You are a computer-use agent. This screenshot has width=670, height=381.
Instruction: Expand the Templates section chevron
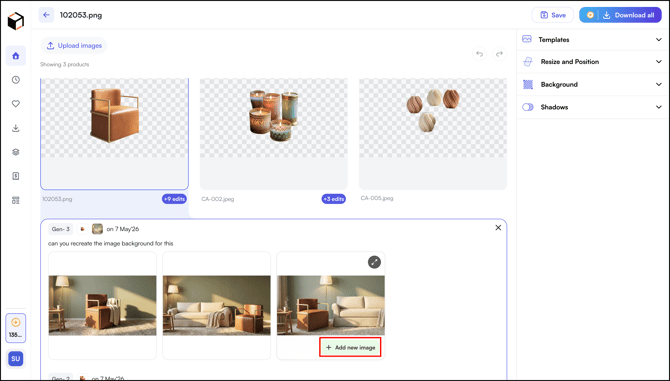658,40
